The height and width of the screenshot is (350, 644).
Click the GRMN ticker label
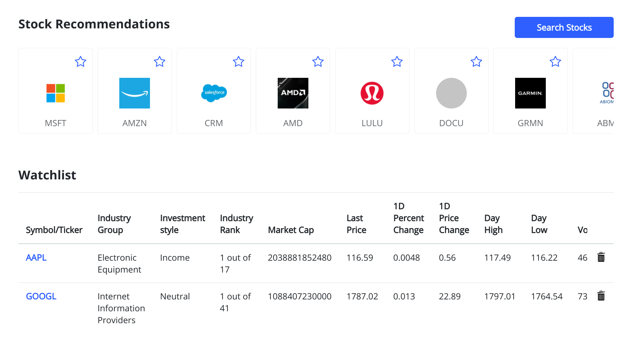530,123
